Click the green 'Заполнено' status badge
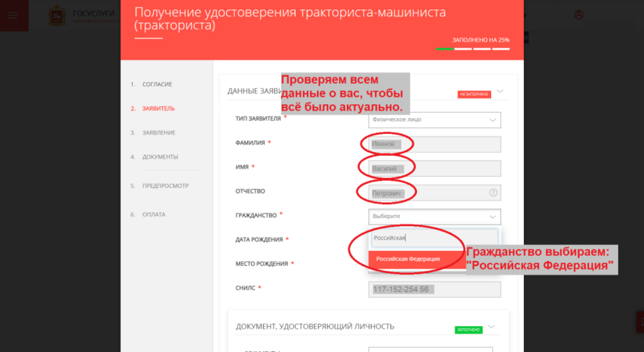Screen dimensions: 644x352 coord(468,329)
